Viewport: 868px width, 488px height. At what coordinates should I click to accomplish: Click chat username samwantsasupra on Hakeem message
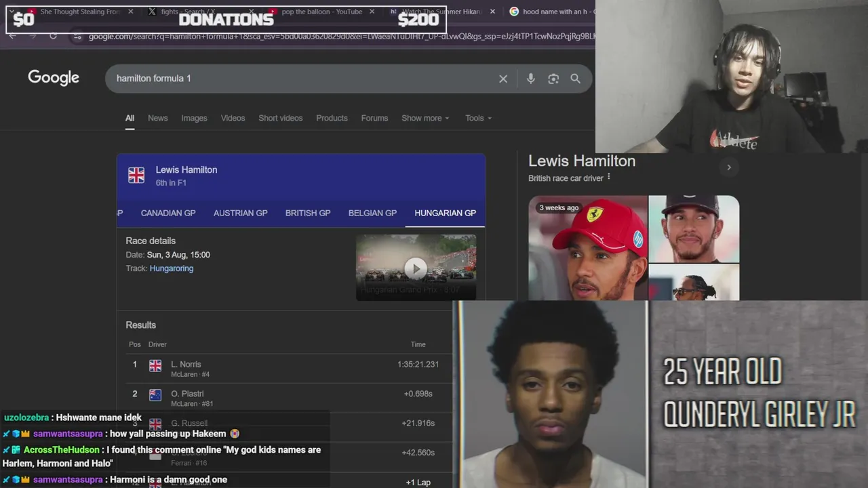[68, 434]
